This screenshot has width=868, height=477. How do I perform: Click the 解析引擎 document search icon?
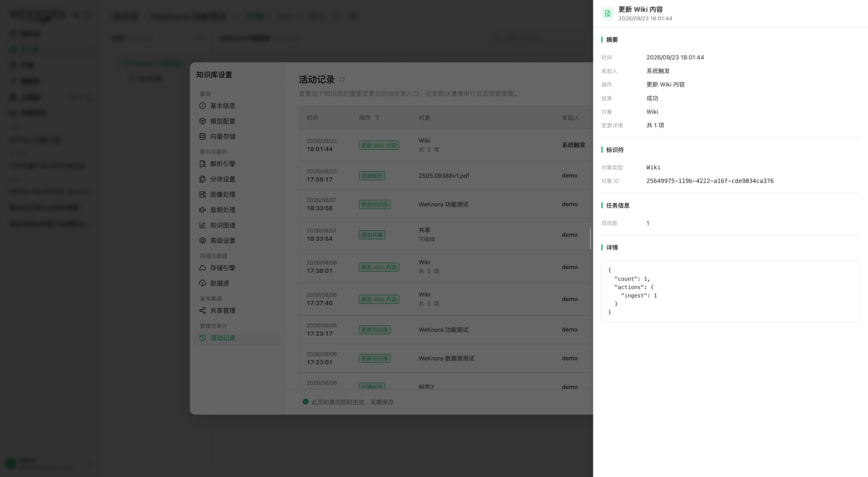pyautogui.click(x=202, y=164)
